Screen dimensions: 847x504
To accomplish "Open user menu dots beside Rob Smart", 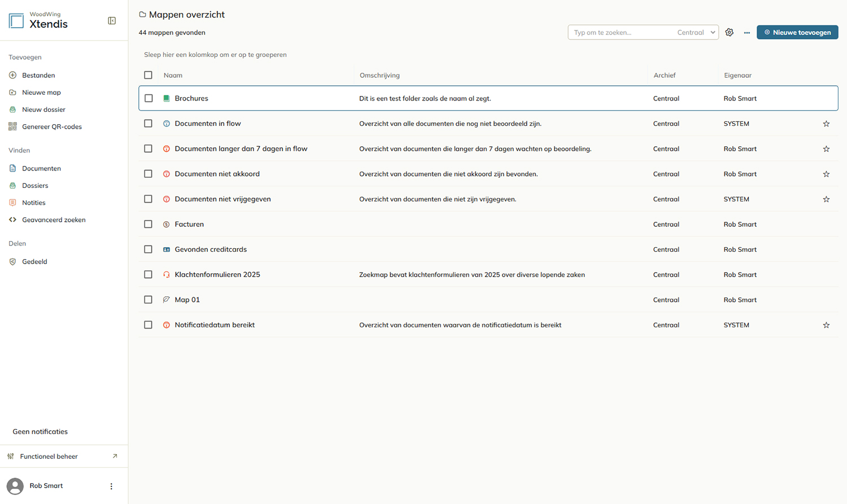I will tap(111, 486).
